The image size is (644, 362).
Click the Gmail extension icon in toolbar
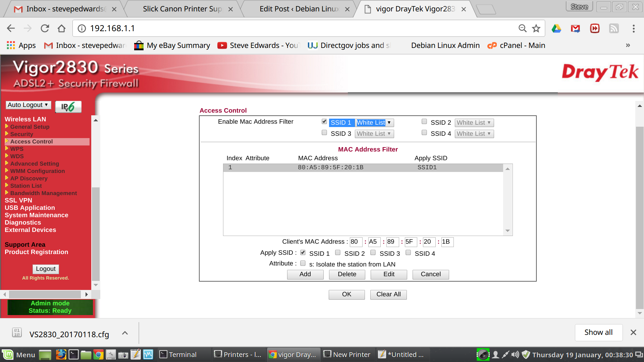tap(575, 28)
